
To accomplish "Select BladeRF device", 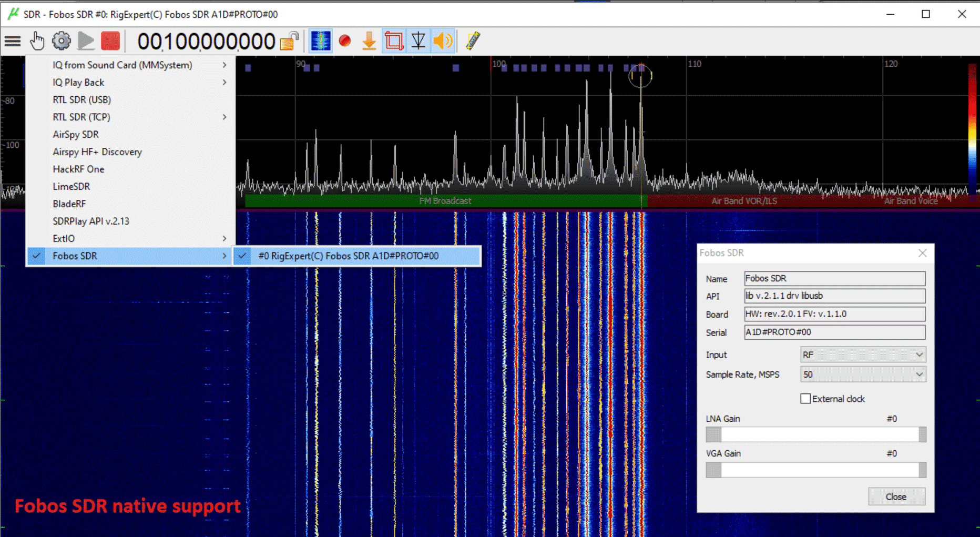I will 130,204.
